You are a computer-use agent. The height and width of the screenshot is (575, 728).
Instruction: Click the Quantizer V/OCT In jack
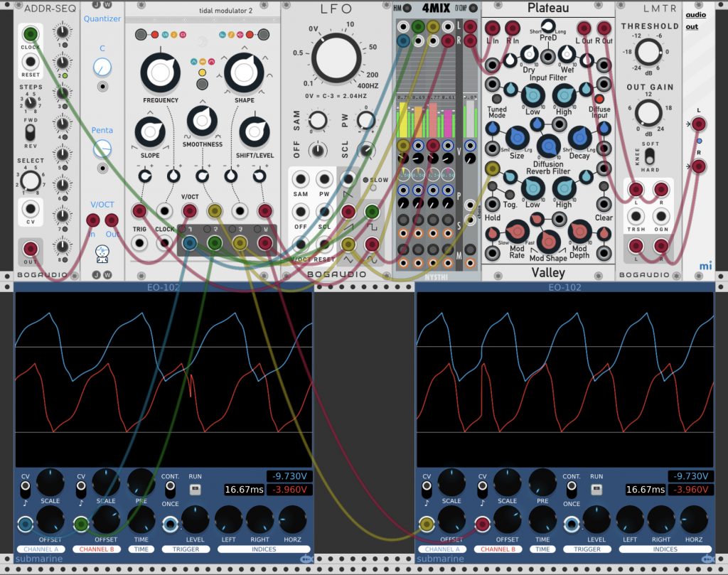tap(93, 220)
